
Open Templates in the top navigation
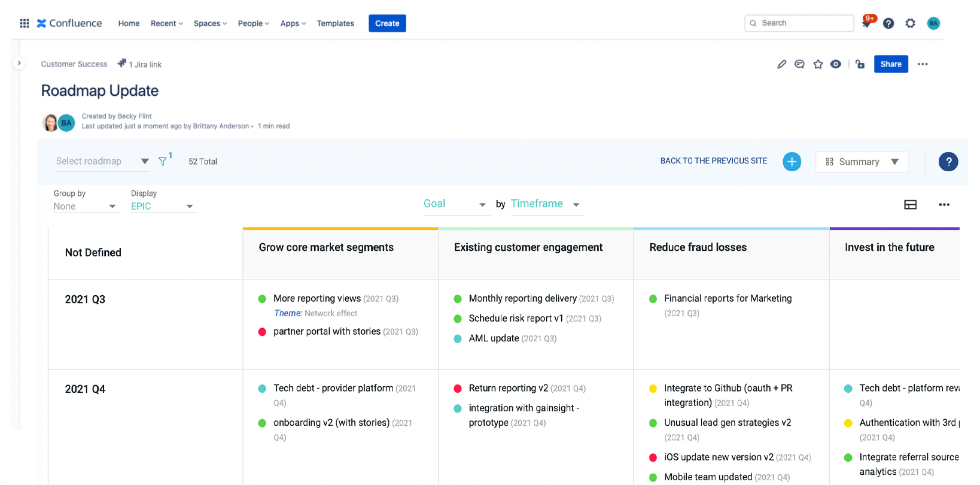click(x=335, y=23)
